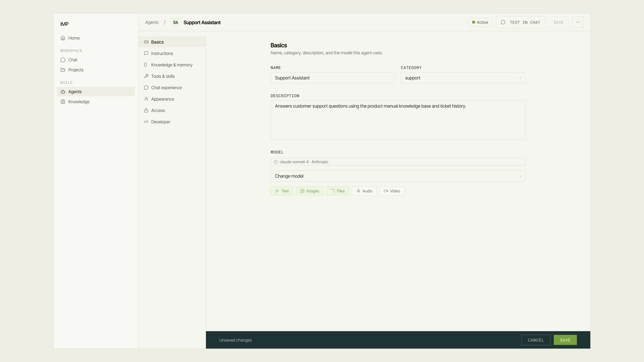Click the SA agent avatar badge
The height and width of the screenshot is (362, 644).
(x=175, y=22)
